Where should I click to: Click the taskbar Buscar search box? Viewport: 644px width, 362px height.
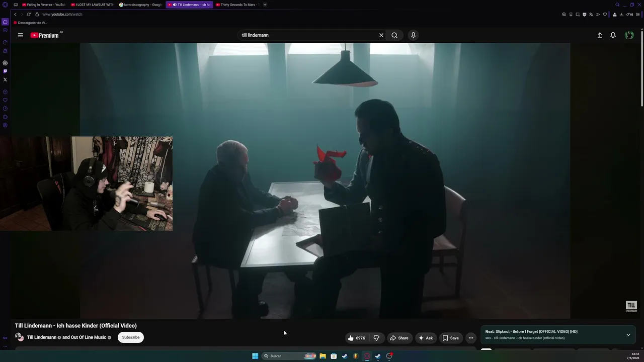[289, 356]
